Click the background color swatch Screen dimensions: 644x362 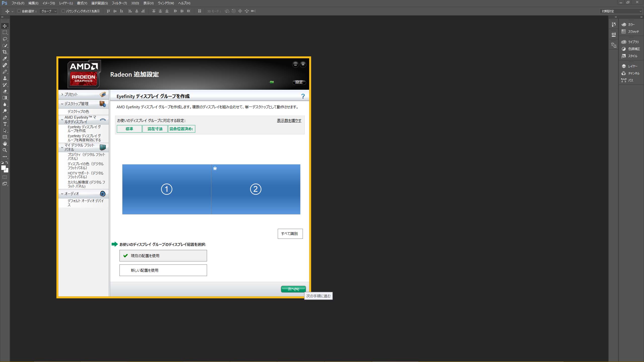[x=7, y=171]
